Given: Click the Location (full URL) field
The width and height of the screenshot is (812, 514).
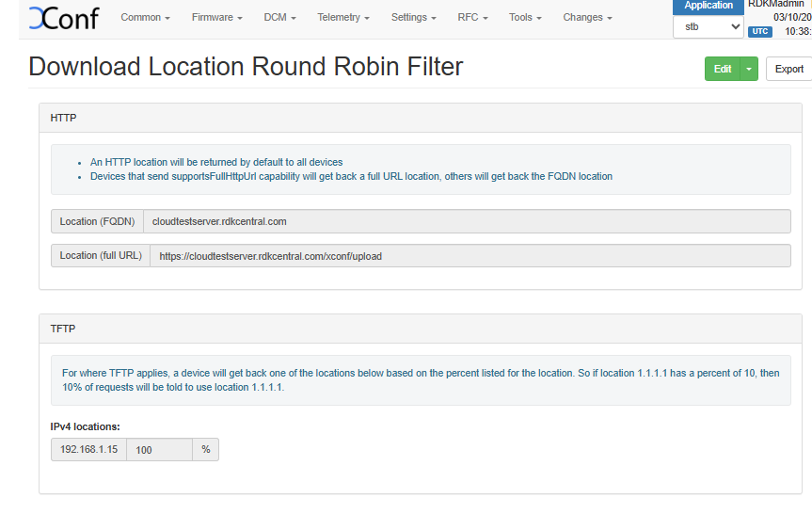Looking at the screenshot, I should pyautogui.click(x=470, y=255).
